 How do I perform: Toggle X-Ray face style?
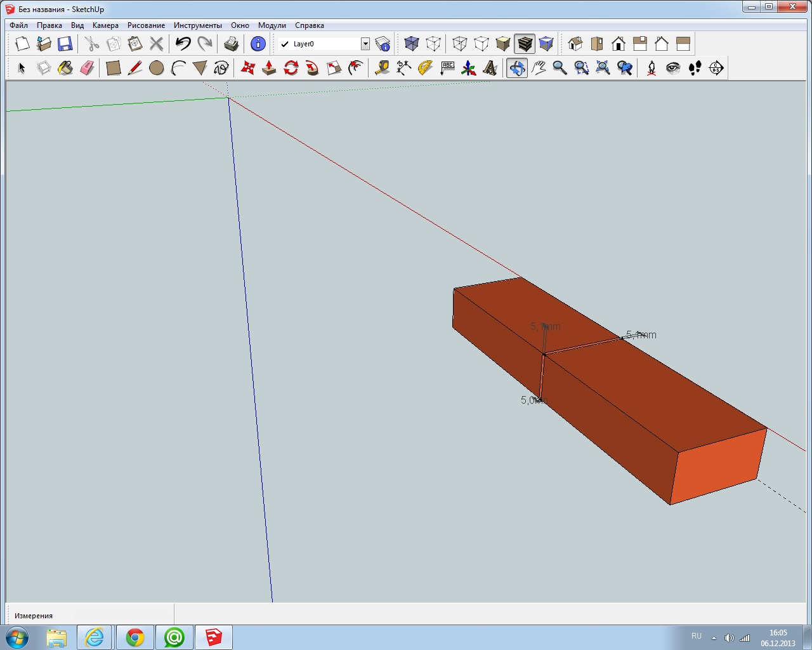tap(412, 44)
